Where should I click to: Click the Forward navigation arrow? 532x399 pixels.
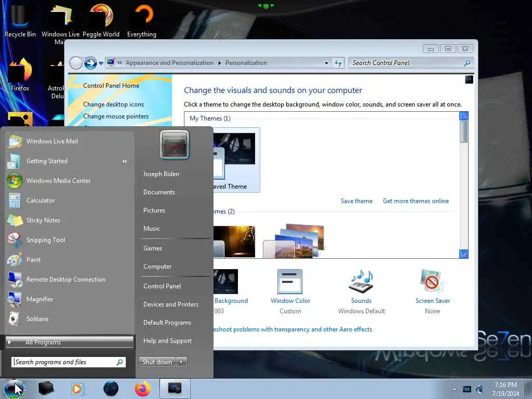[x=90, y=63]
